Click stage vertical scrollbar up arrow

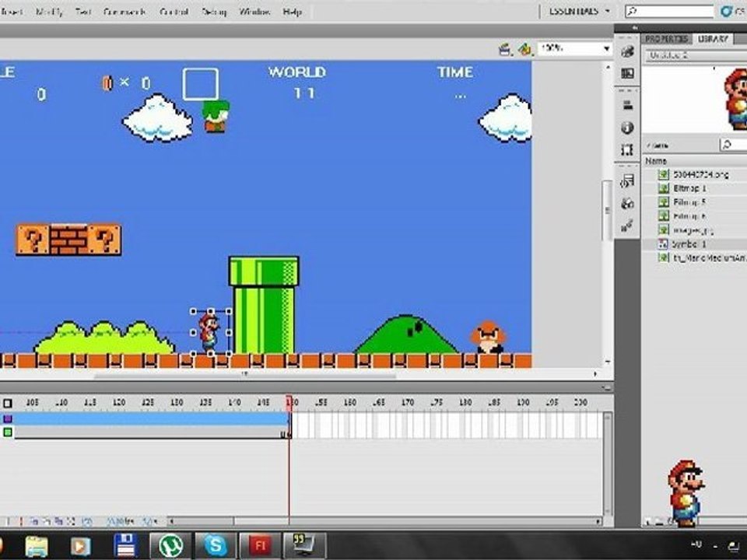tap(608, 68)
